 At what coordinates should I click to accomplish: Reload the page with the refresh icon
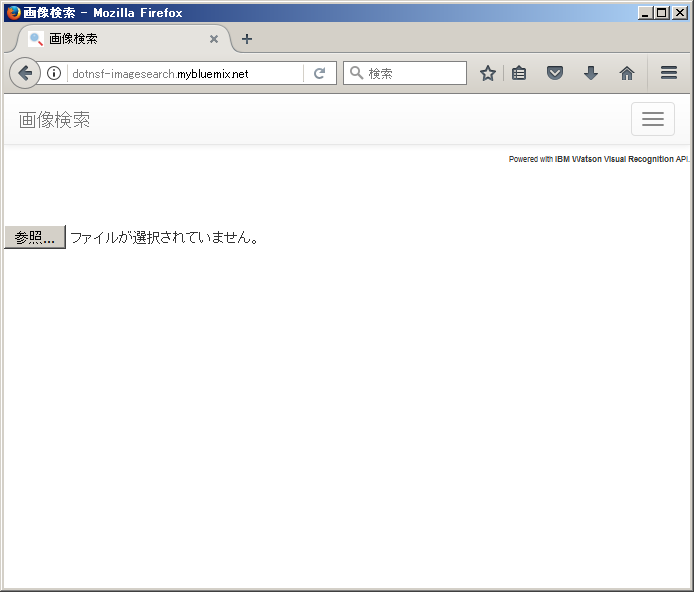[320, 73]
